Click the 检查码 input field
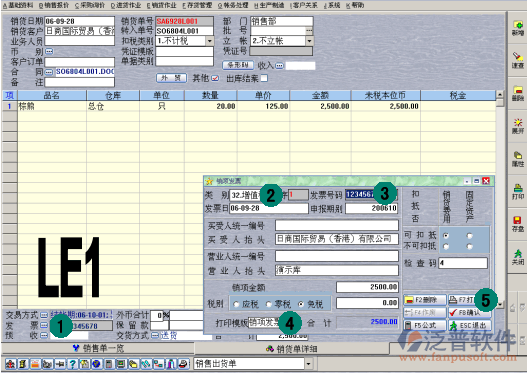 463,263
